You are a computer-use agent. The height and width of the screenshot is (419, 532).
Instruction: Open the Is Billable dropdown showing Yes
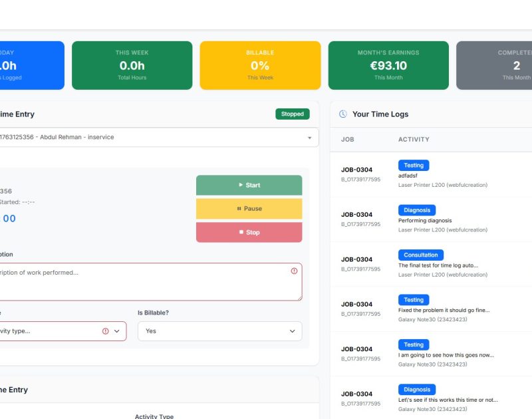219,331
